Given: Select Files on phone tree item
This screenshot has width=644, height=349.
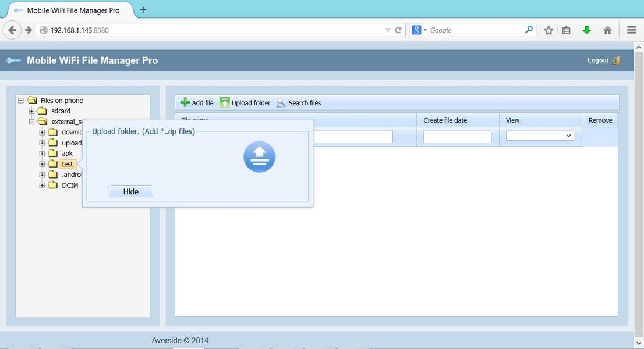Looking at the screenshot, I should click(62, 101).
